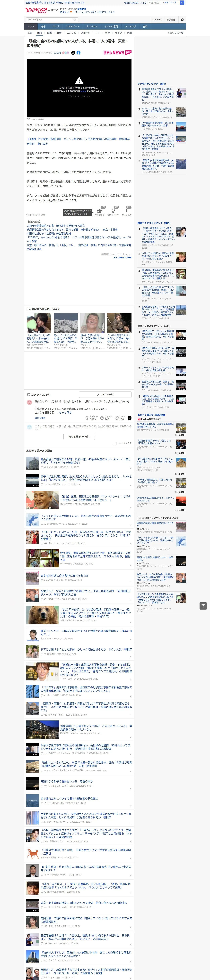The image size is (210, 980).
Task: Select the 速報 navigation tab
Action: pyautogui.click(x=43, y=27)
